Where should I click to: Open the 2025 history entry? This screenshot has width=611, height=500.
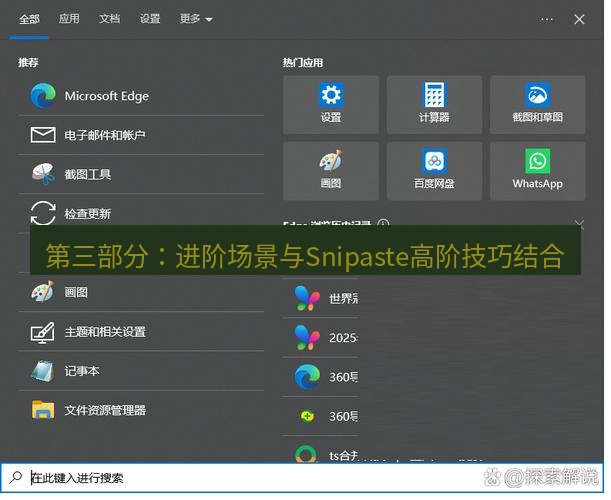pos(320,337)
